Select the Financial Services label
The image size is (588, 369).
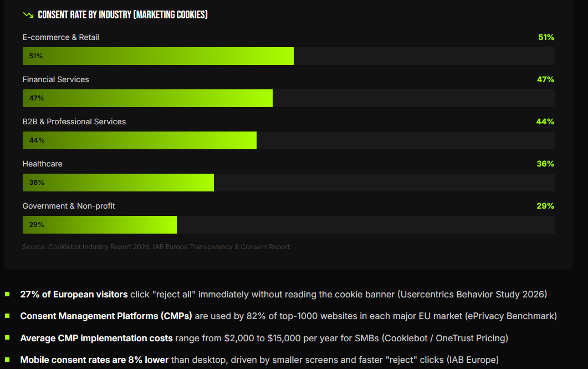[x=55, y=79]
